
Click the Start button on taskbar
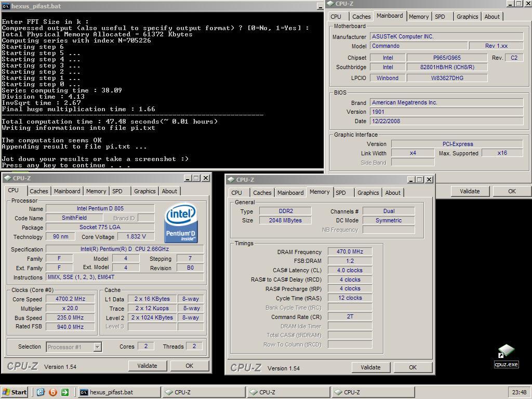pos(14,392)
